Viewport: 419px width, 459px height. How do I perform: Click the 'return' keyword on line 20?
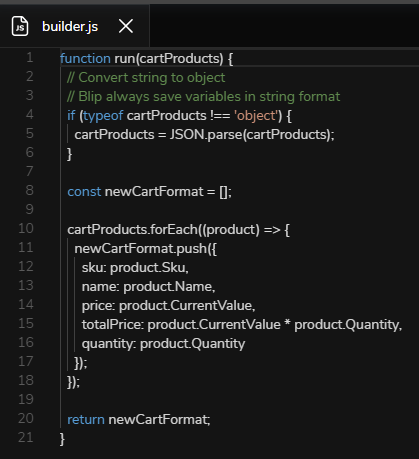coord(86,420)
